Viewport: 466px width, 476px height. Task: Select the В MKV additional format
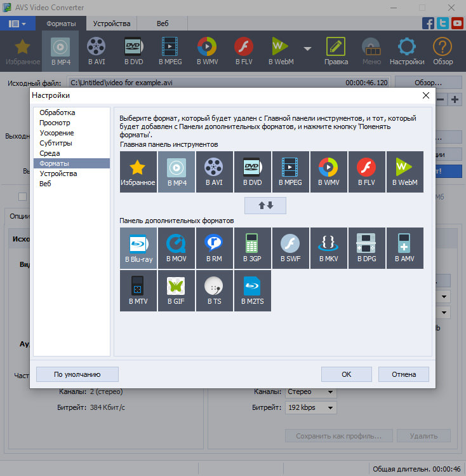(329, 248)
